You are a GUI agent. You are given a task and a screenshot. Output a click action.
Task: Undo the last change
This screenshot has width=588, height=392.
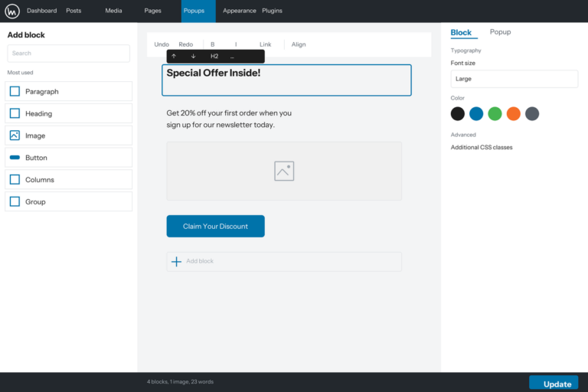[x=162, y=44]
